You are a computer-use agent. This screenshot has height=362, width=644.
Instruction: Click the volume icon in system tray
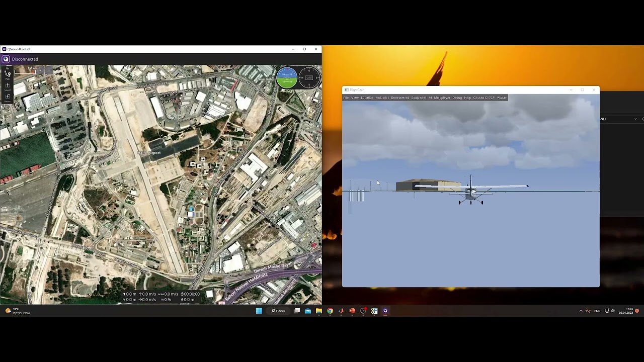point(613,311)
